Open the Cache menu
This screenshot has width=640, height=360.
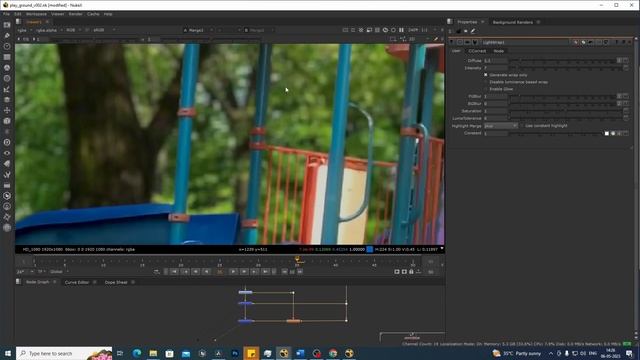93,14
